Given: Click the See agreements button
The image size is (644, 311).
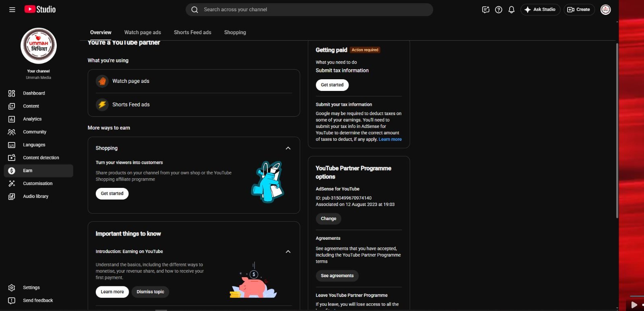Looking at the screenshot, I should 337,276.
